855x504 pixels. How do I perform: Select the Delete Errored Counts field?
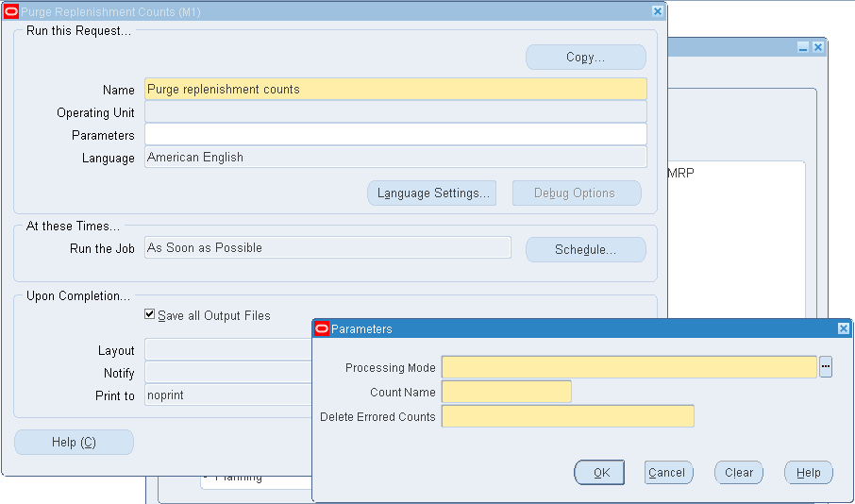[567, 416]
